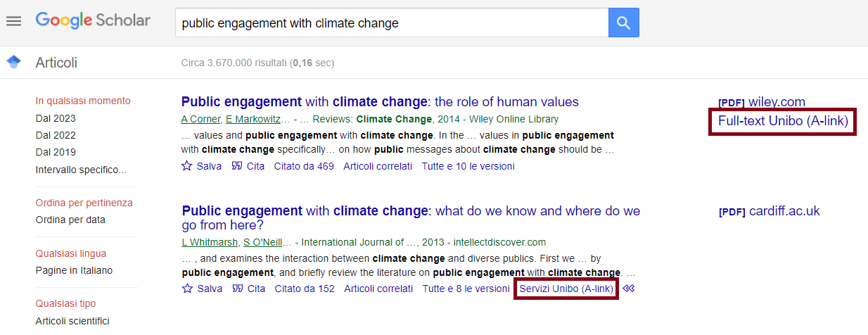The image size is (868, 335).
Task: Click the Google Scholar logo
Action: pyautogui.click(x=93, y=20)
